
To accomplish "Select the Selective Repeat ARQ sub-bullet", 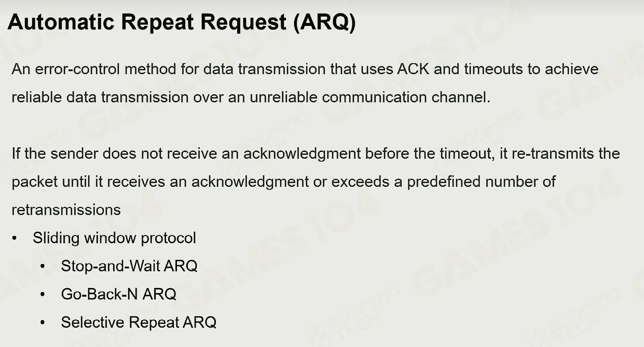I will (139, 322).
